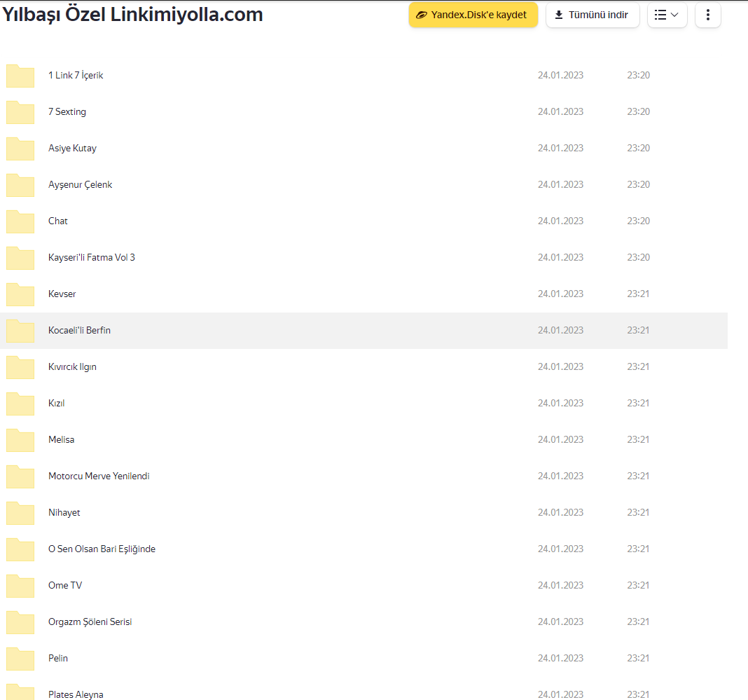Open the three-dot more options menu
This screenshot has width=748, height=700.
tap(707, 15)
